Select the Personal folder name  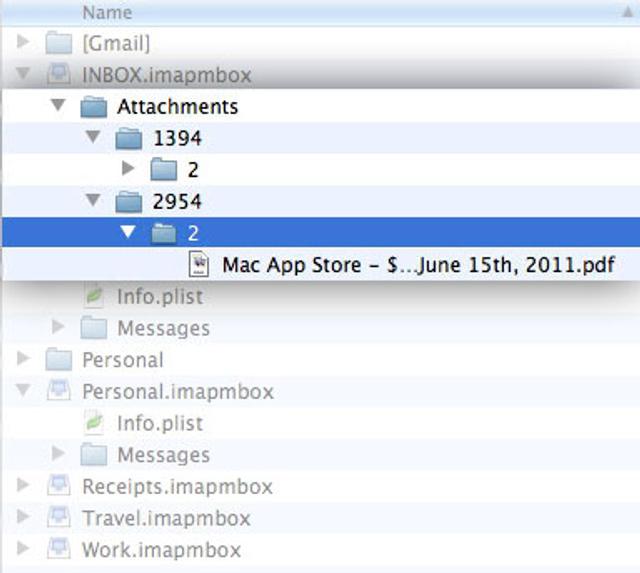click(123, 360)
